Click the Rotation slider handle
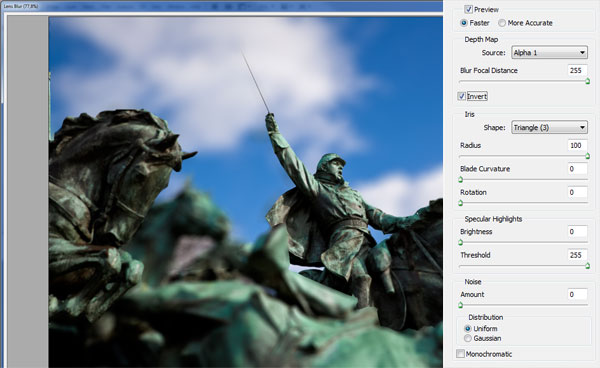This screenshot has width=600, height=368. coord(460,203)
